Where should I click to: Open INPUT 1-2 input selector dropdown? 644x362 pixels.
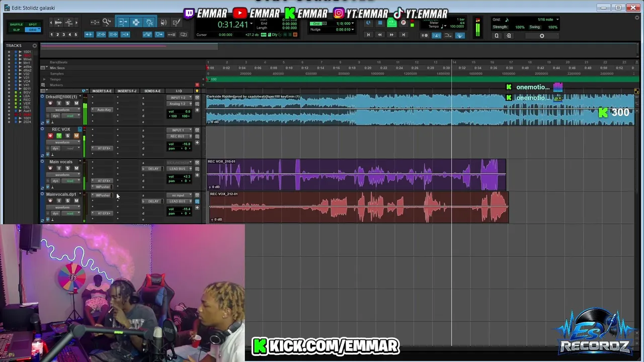coord(179,98)
